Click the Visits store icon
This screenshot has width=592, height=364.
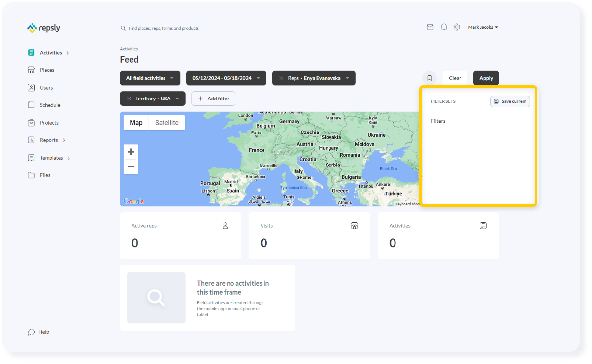tap(354, 226)
